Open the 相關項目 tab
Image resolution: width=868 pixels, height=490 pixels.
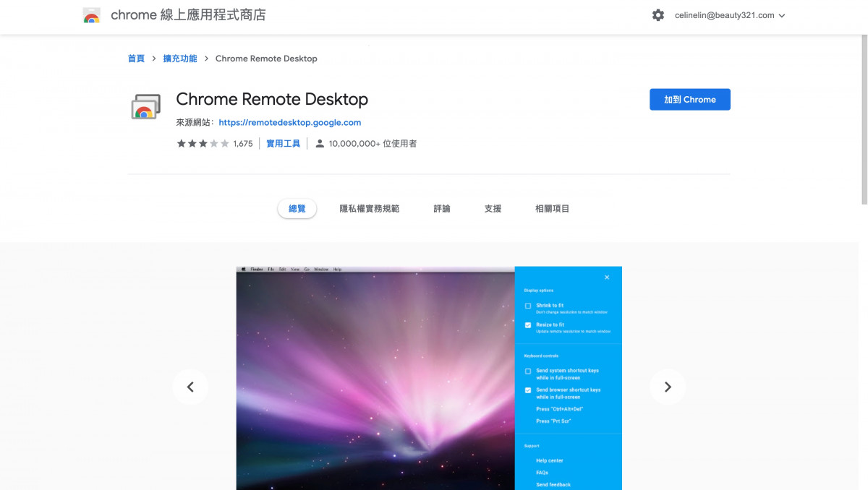(553, 209)
